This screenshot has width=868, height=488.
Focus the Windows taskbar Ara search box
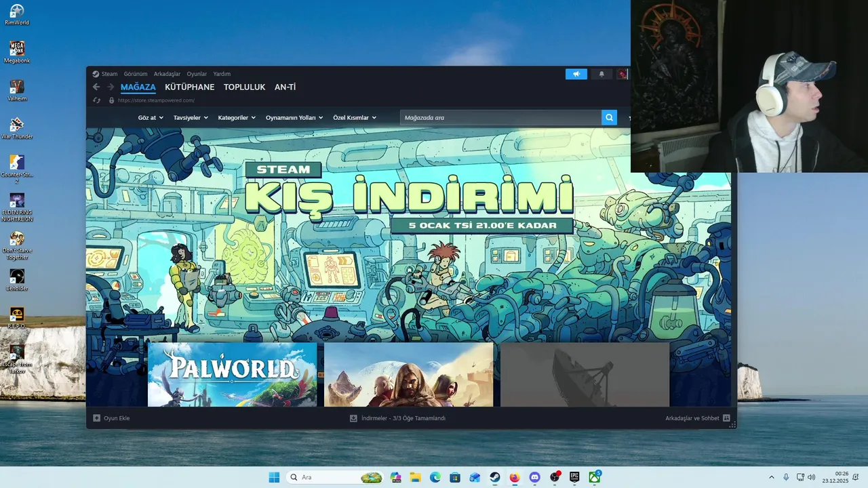pyautogui.click(x=335, y=477)
